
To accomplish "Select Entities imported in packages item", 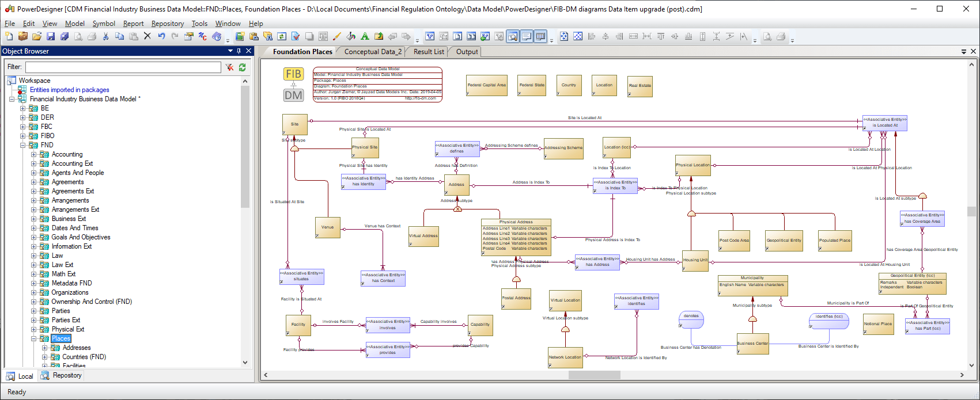I will [x=69, y=90].
